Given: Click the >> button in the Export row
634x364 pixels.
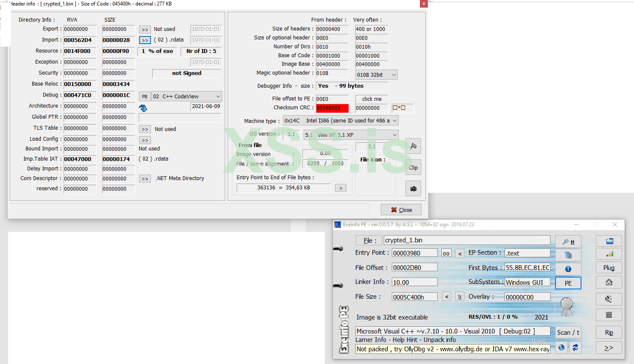Looking at the screenshot, I should (x=145, y=30).
